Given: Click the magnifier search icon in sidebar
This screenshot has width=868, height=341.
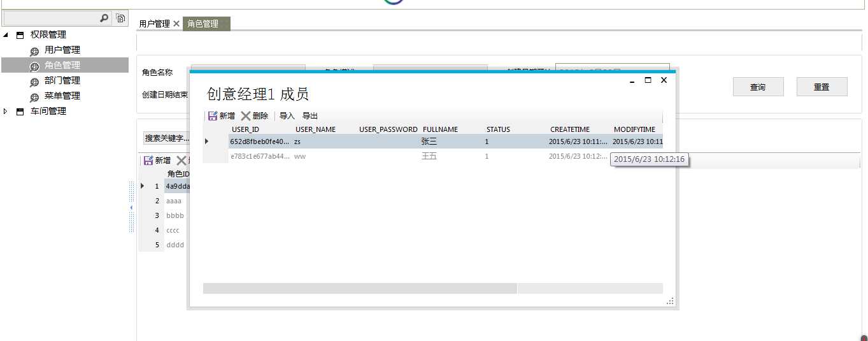Looking at the screenshot, I should pos(104,19).
